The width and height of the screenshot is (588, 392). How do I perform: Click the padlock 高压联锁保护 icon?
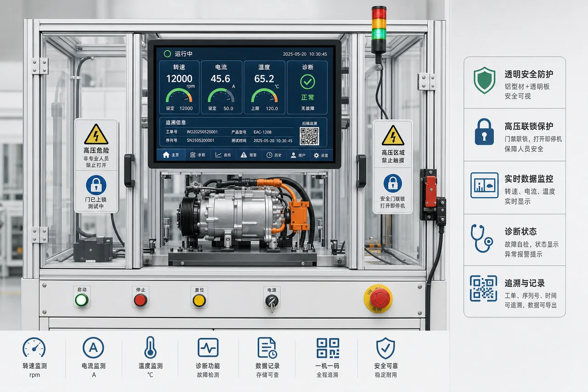click(484, 132)
